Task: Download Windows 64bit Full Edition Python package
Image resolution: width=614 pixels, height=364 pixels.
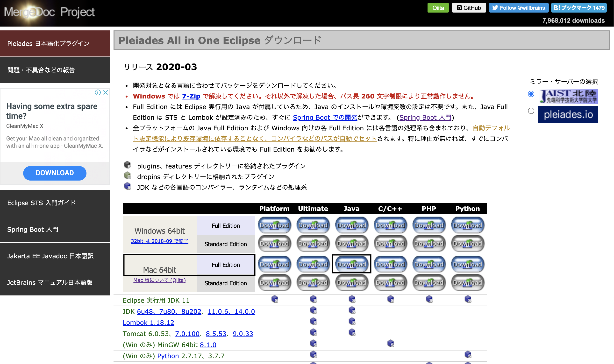Action: tap(467, 225)
